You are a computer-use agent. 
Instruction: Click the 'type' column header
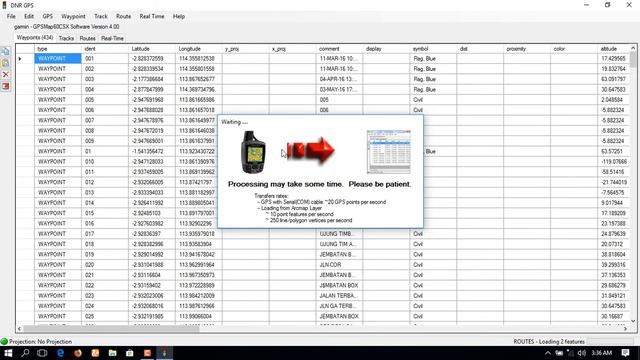tap(58, 49)
